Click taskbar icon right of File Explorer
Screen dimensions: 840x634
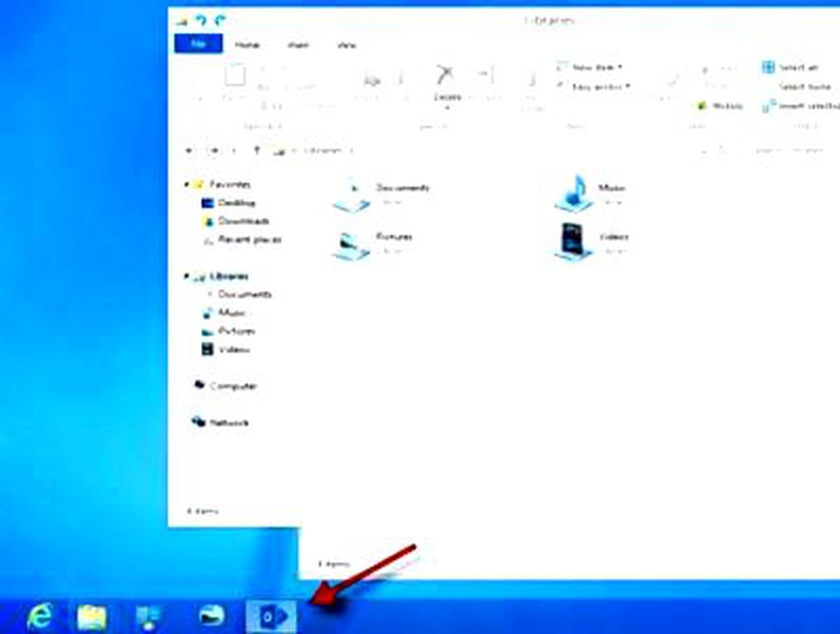148,616
